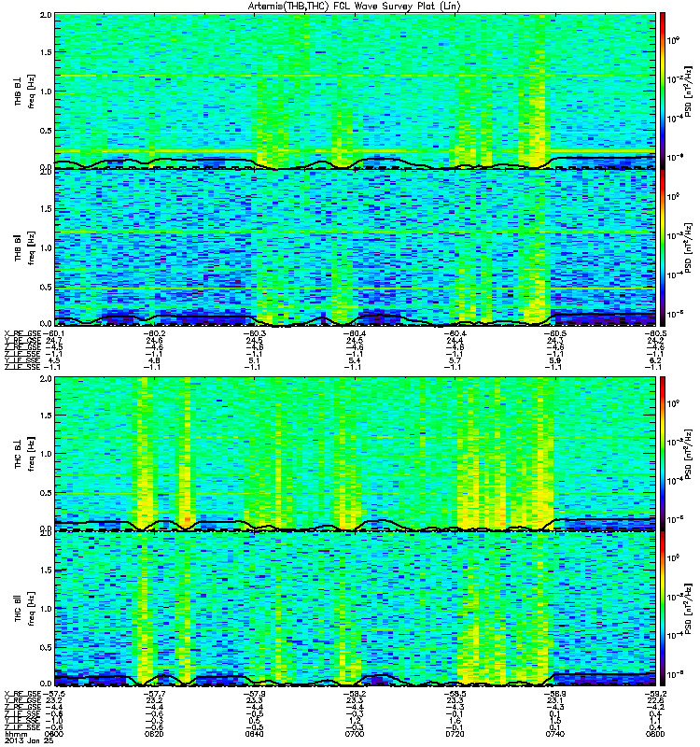Viewport: 700px width, 747px height.
Task: Click the THC X_RE_GSE value '-57.9'
Action: (255, 694)
